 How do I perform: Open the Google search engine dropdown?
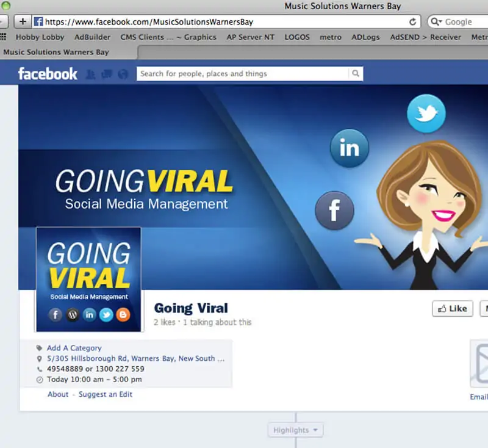(x=436, y=22)
